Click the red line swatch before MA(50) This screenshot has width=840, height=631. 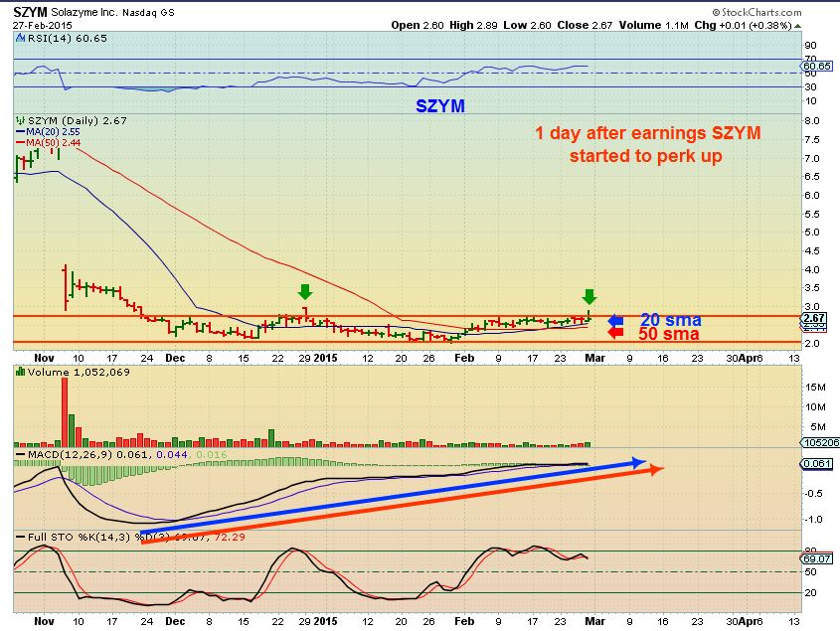(x=20, y=142)
